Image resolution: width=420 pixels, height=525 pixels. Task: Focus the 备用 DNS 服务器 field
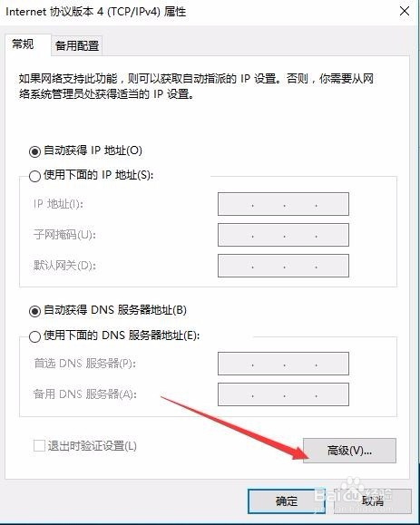tap(283, 394)
